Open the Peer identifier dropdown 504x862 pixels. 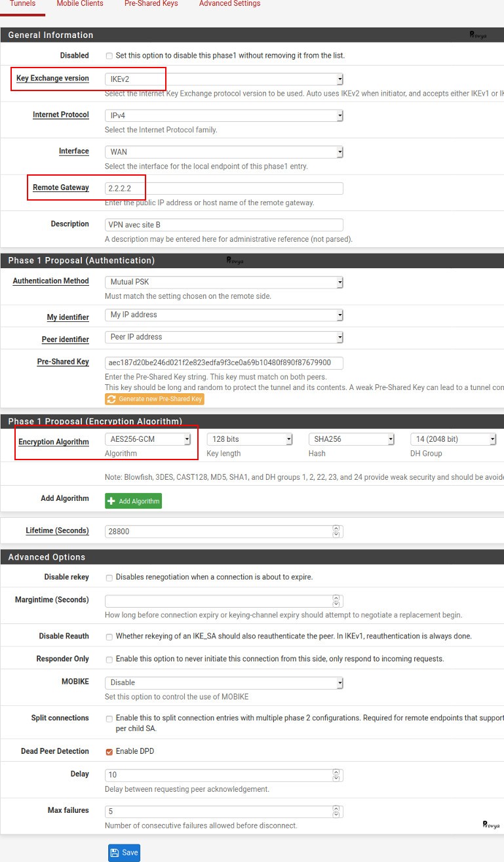(x=224, y=337)
